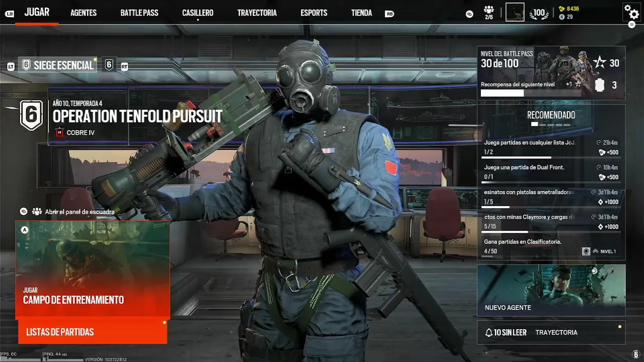This screenshot has width=644, height=362.
Task: Click the Battle Pass star icon showing 30
Action: point(599,63)
